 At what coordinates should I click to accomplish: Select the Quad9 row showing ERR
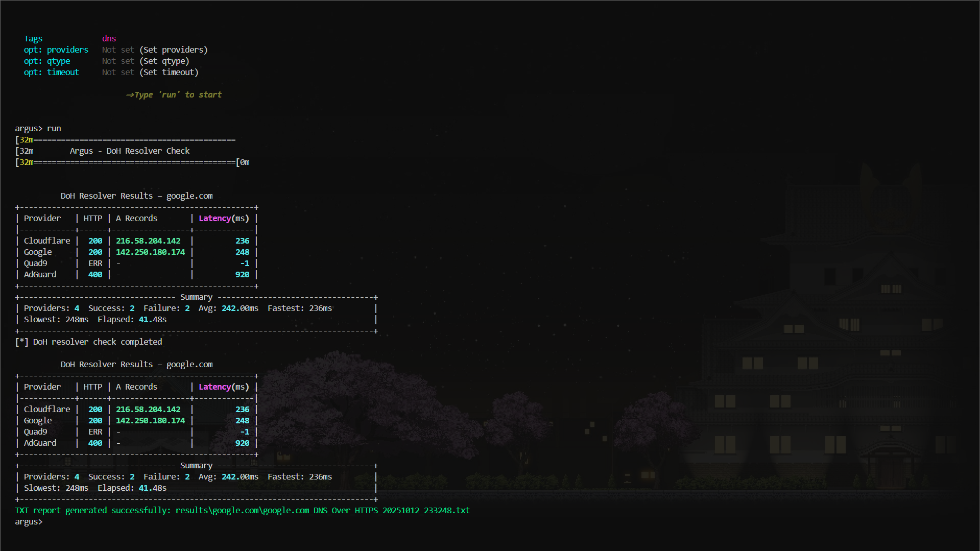(x=35, y=263)
